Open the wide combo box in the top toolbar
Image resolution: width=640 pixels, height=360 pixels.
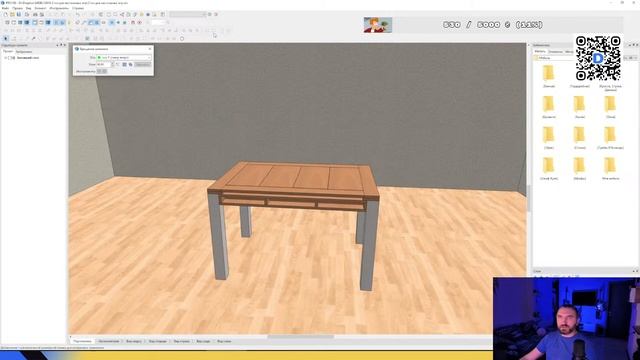click(188, 15)
